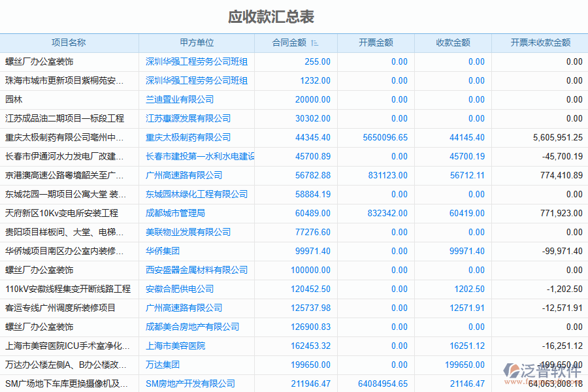588x392 pixels.
Task: Select project 万达办公楼左侧A、B办公楼改…
Action: coord(65,365)
